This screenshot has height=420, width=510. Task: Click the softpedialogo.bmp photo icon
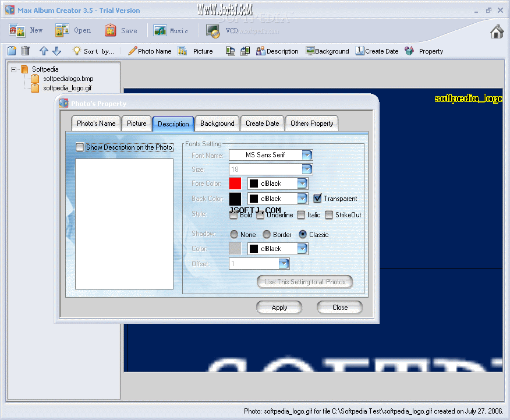point(35,79)
